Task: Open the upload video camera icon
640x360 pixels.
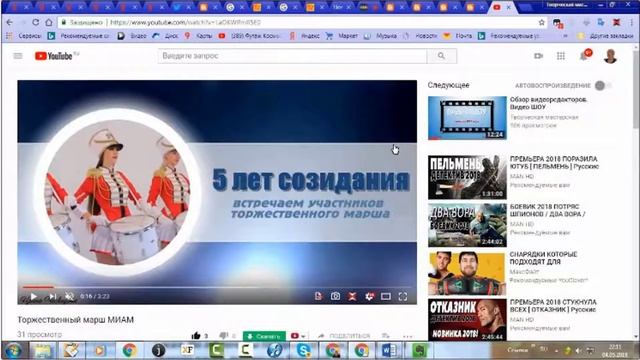Action: (x=539, y=56)
